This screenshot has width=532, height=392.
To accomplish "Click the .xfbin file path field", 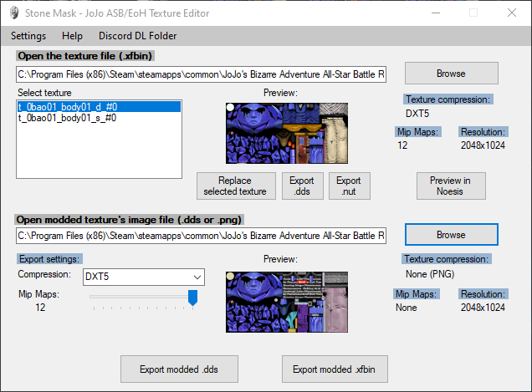I will tap(201, 74).
